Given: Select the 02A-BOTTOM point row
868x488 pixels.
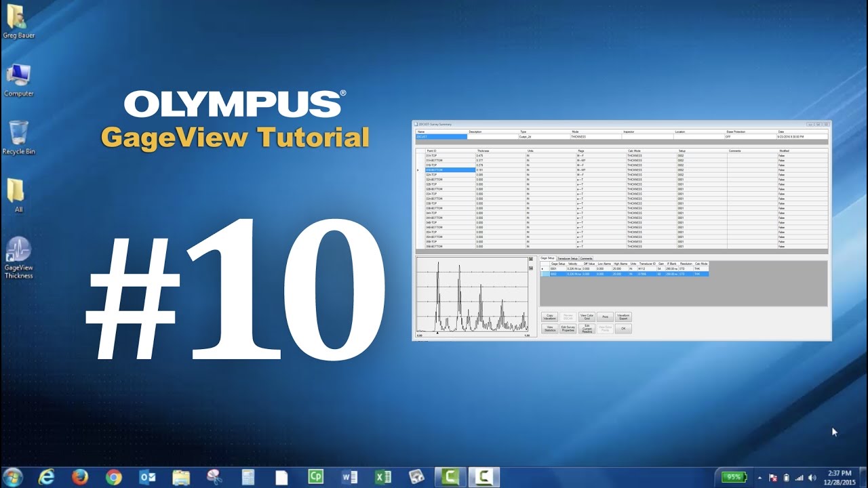Looking at the screenshot, I should pyautogui.click(x=622, y=180).
